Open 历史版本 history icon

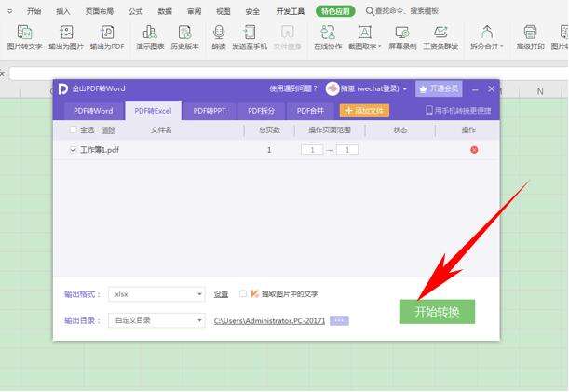point(184,33)
